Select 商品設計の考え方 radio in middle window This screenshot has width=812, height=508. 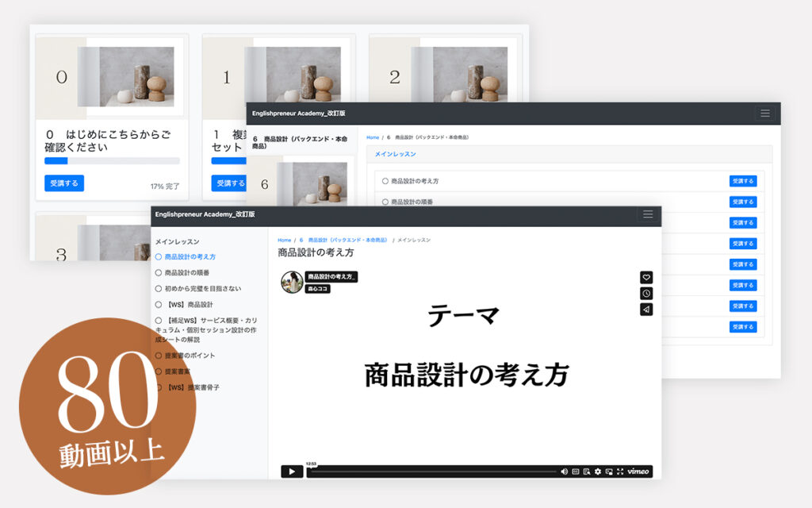coord(385,181)
